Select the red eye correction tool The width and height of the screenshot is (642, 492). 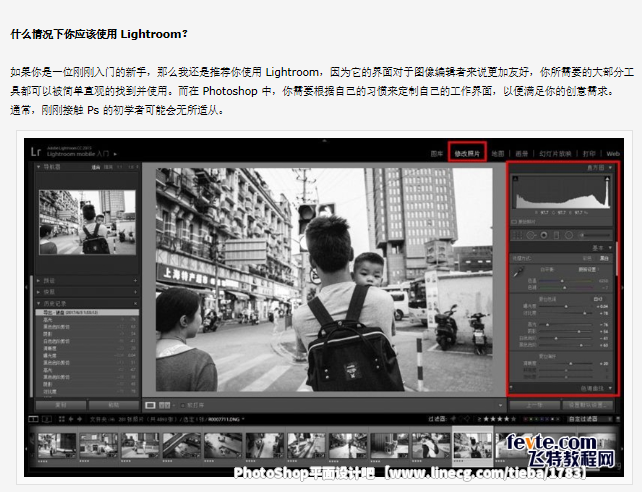544,235
